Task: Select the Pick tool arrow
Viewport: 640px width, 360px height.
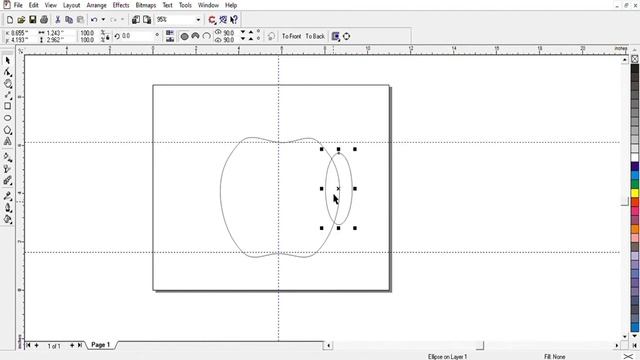Action: coord(7,60)
